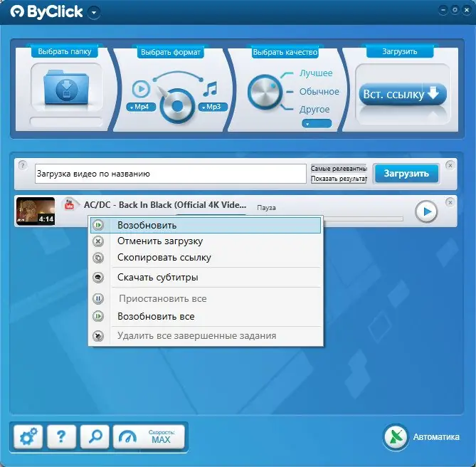
Task: Click the download folder path box
Action: tap(66, 122)
